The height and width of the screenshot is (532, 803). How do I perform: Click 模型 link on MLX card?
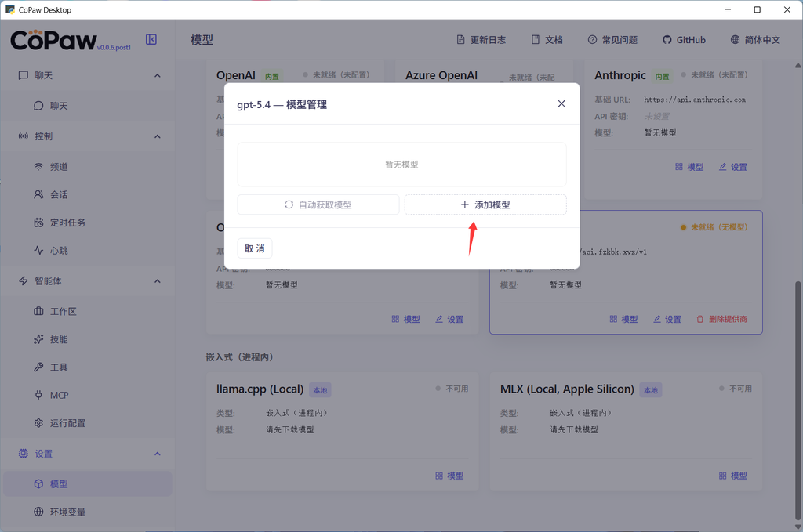[733, 476]
